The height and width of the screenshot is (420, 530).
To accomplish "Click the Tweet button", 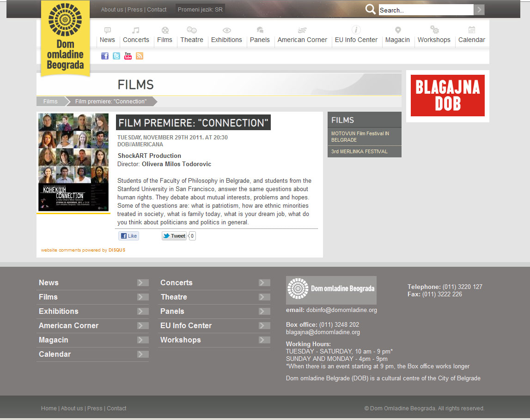I will pos(174,236).
